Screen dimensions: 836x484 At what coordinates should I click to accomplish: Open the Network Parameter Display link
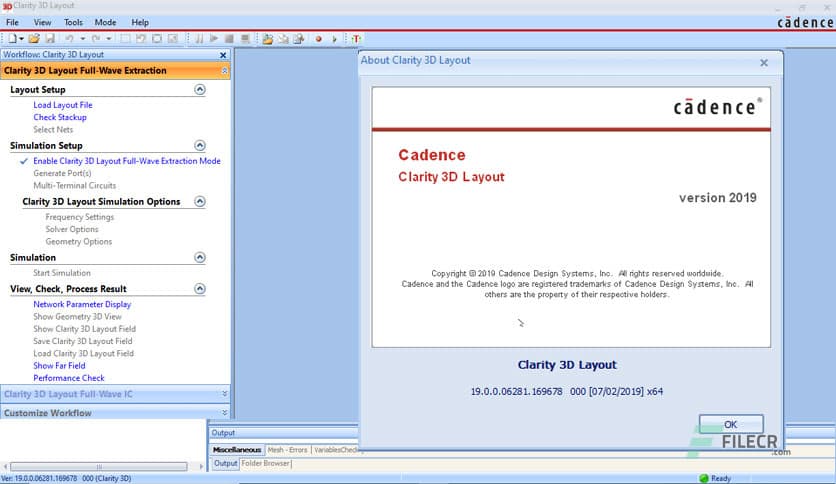pos(82,304)
